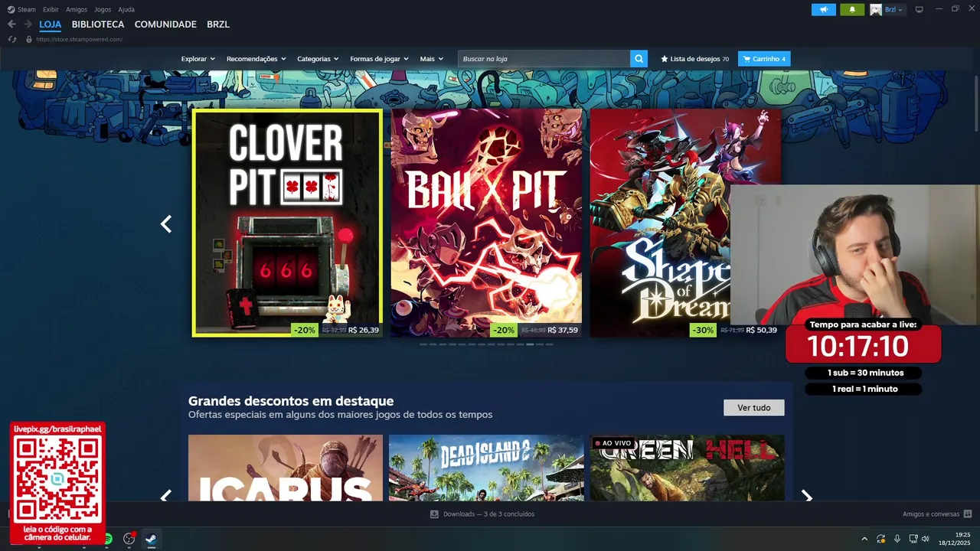
Task: Click the Amigos e conversas label
Action: coord(931,514)
